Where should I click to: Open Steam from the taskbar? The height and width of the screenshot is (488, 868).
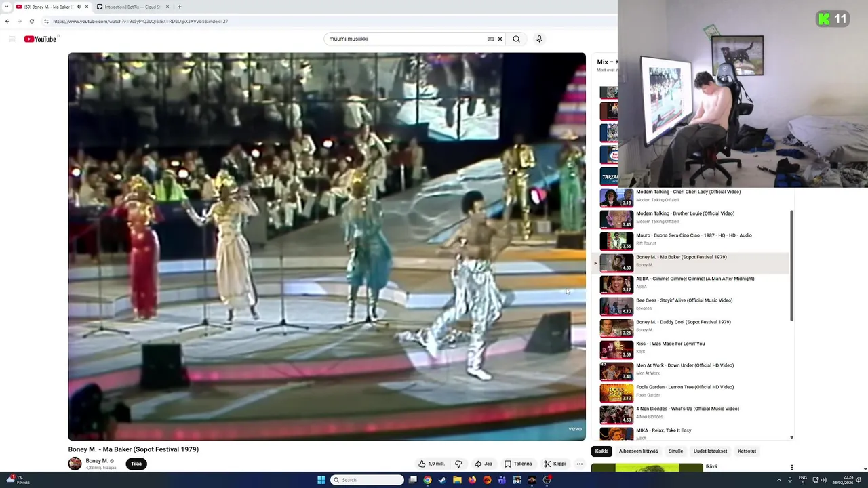[x=442, y=480]
